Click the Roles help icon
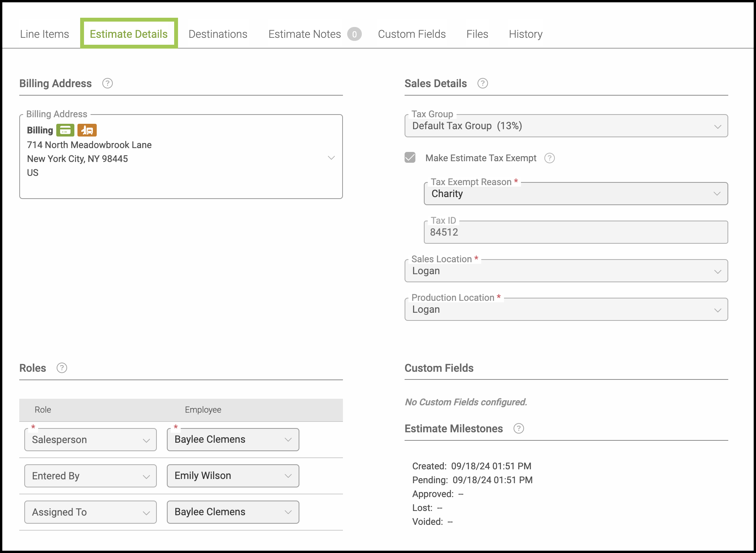 tap(62, 368)
